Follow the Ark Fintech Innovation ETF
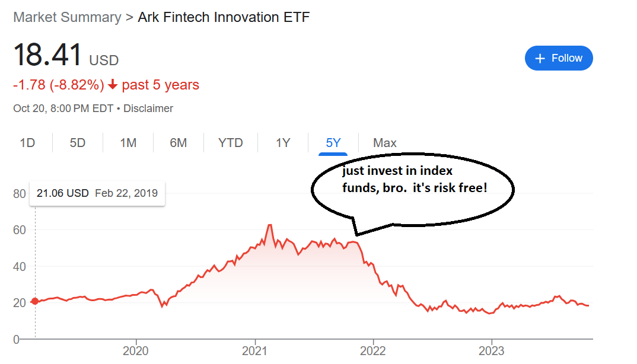Viewport: 637px width, 364px height. pyautogui.click(x=559, y=58)
